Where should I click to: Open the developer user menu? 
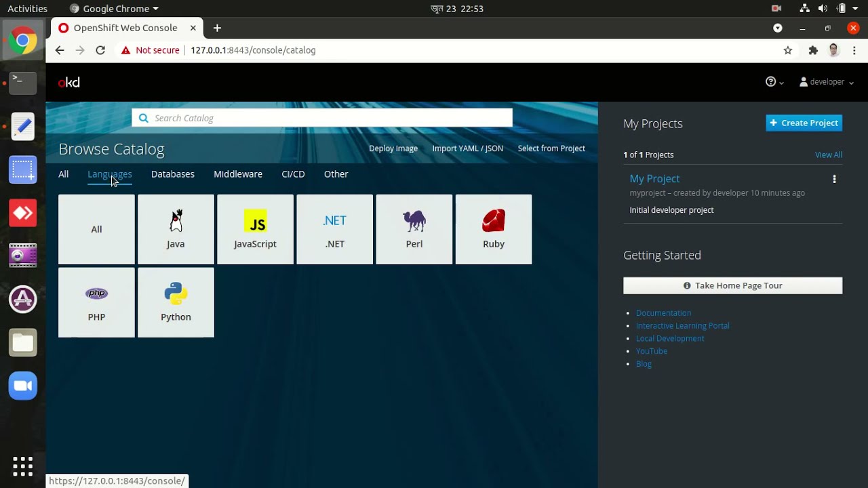tap(826, 82)
